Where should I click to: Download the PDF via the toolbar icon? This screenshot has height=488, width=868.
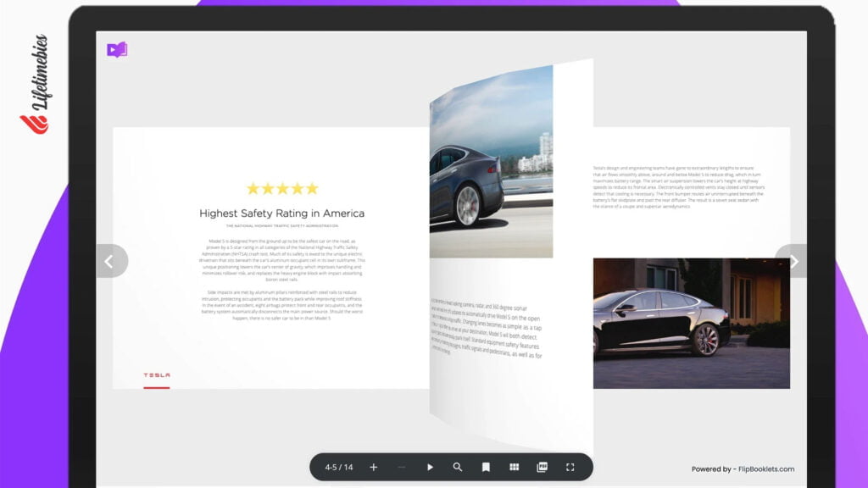(542, 467)
